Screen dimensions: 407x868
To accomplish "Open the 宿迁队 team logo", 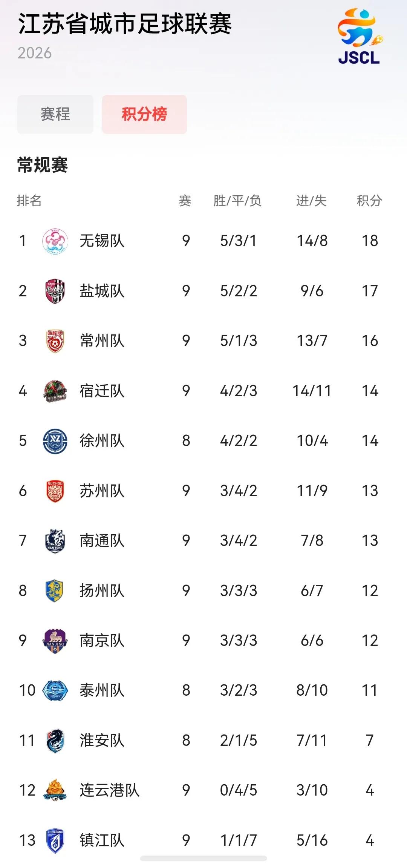I will coord(55,391).
